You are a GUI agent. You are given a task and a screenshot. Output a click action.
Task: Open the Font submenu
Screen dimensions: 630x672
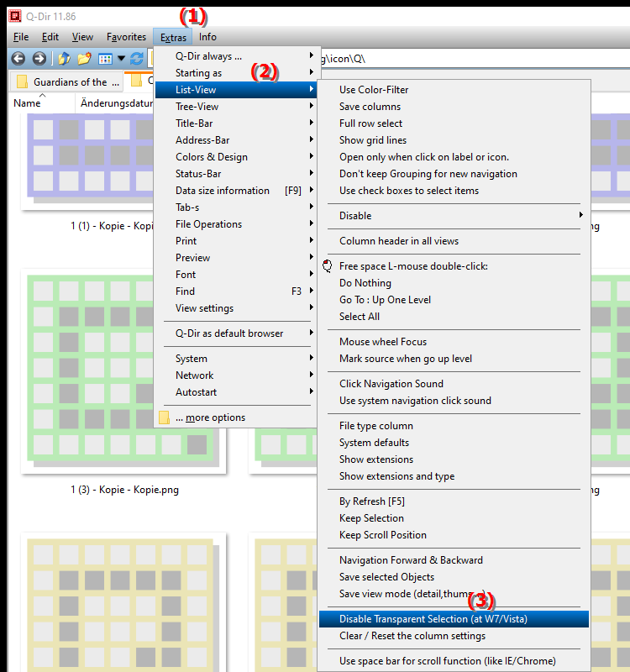(x=237, y=275)
